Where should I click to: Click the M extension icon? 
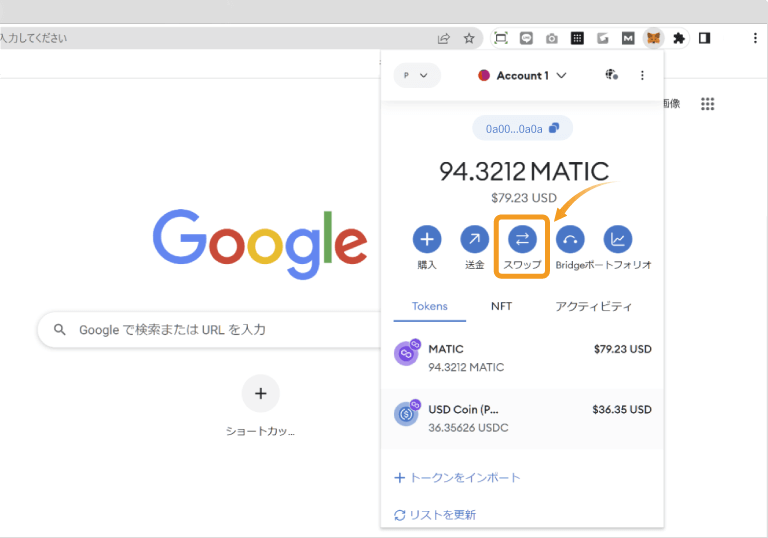point(628,38)
